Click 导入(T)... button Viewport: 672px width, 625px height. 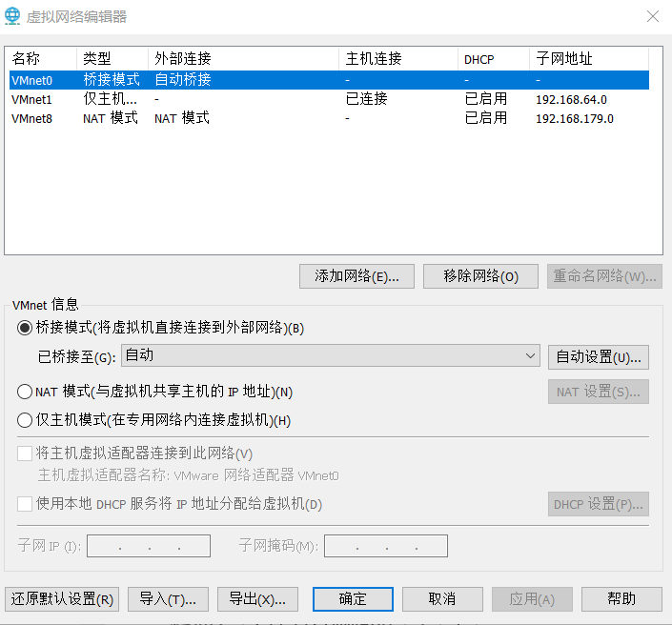pos(168,599)
